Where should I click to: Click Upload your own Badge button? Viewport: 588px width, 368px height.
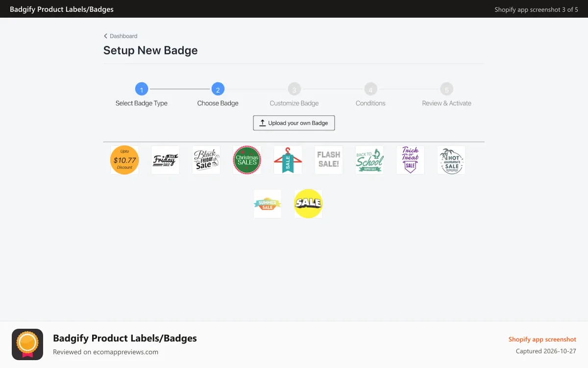point(294,123)
